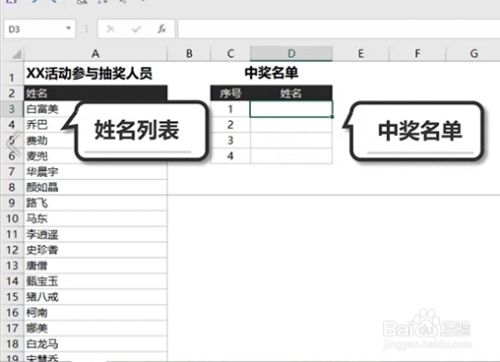Select row 7 header
500x362 pixels.
point(12,172)
